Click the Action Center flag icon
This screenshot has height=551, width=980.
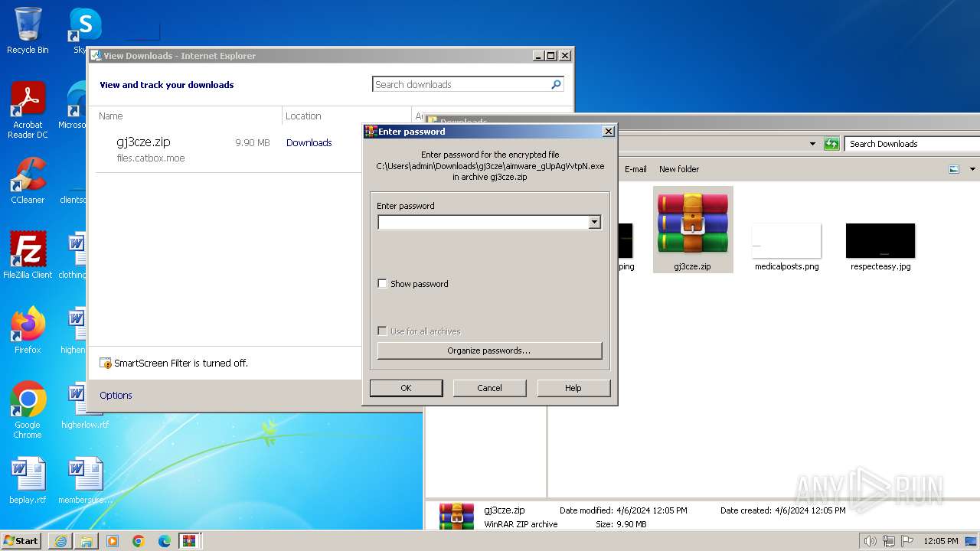point(907,541)
